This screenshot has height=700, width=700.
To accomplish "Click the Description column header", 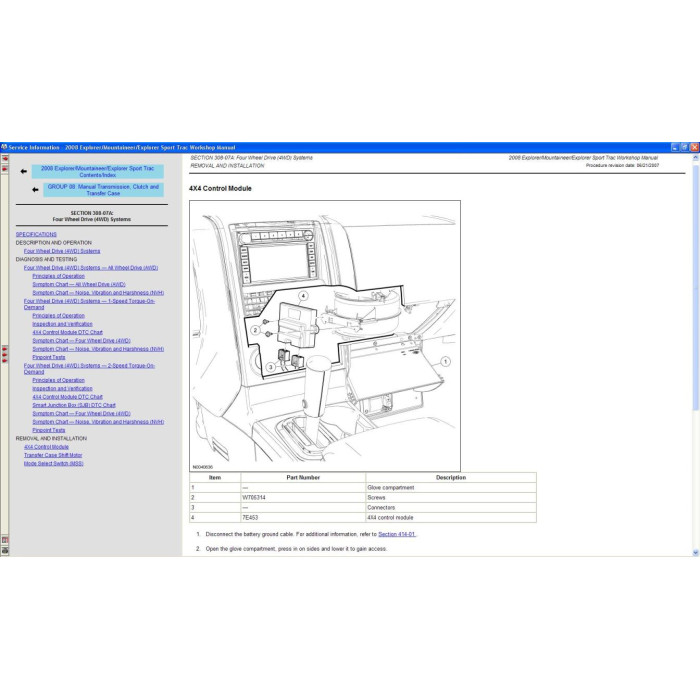I will pyautogui.click(x=451, y=478).
